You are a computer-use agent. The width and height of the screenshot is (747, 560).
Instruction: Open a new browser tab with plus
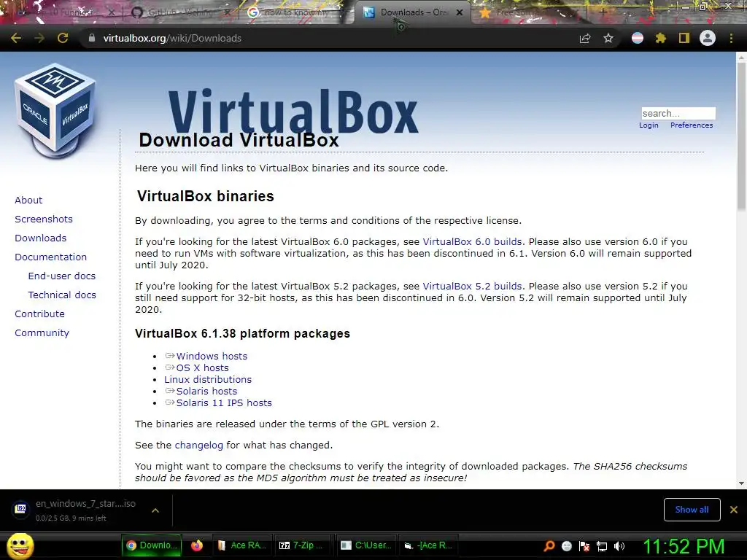(603, 12)
